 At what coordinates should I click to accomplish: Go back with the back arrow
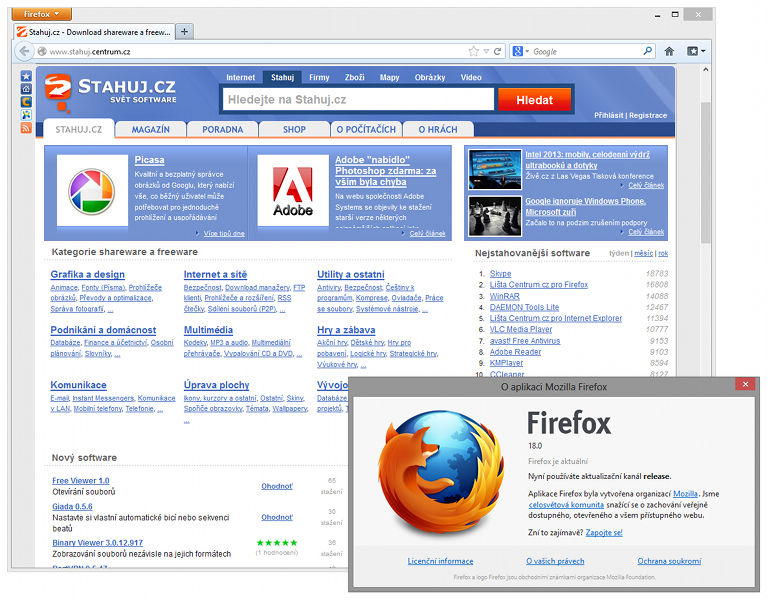pos(23,51)
